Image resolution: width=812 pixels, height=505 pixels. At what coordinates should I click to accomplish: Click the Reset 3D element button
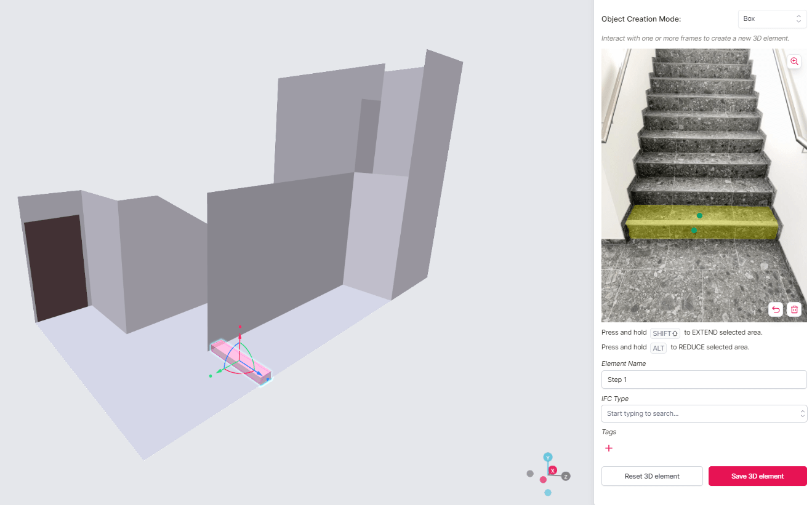[x=651, y=475]
